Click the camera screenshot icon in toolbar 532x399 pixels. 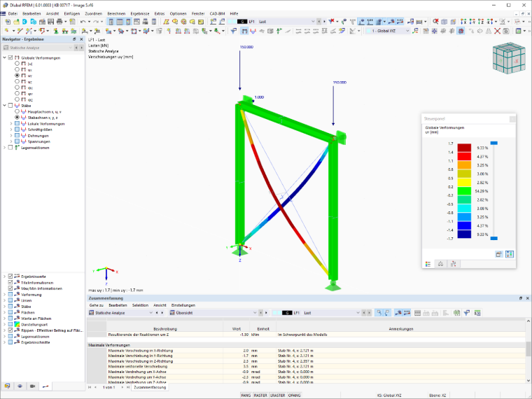506,31
